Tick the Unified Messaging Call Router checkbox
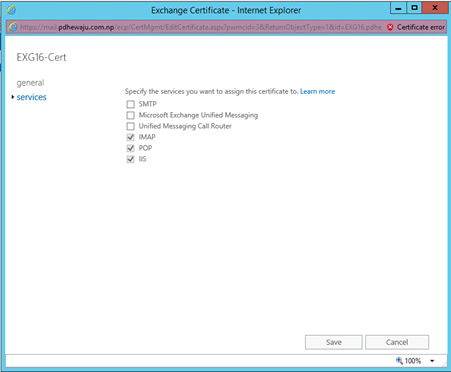This screenshot has width=451, height=372. coord(130,126)
